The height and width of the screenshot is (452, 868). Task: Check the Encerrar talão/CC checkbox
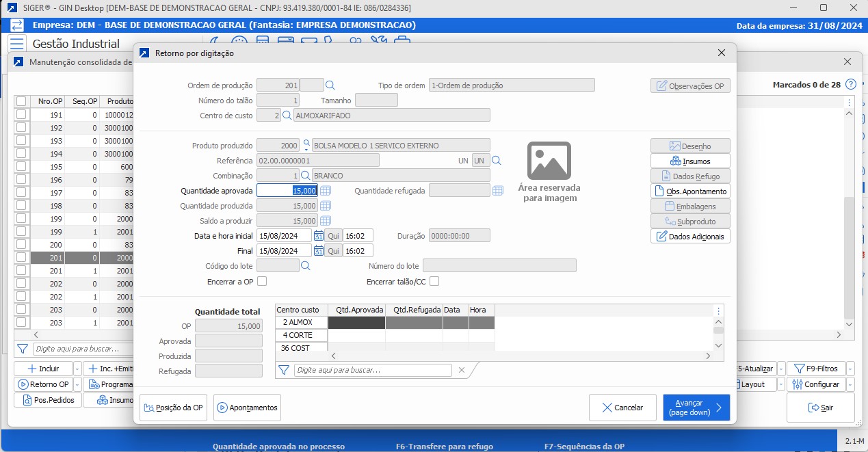[x=434, y=281]
